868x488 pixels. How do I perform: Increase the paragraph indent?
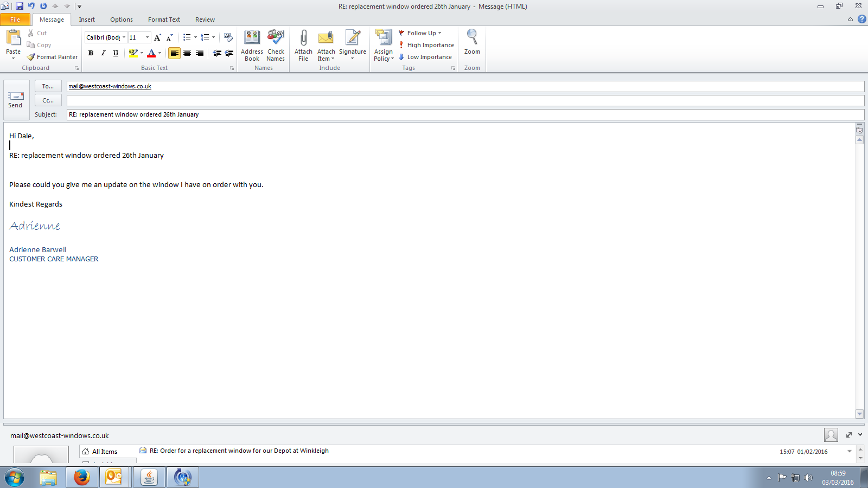point(229,53)
